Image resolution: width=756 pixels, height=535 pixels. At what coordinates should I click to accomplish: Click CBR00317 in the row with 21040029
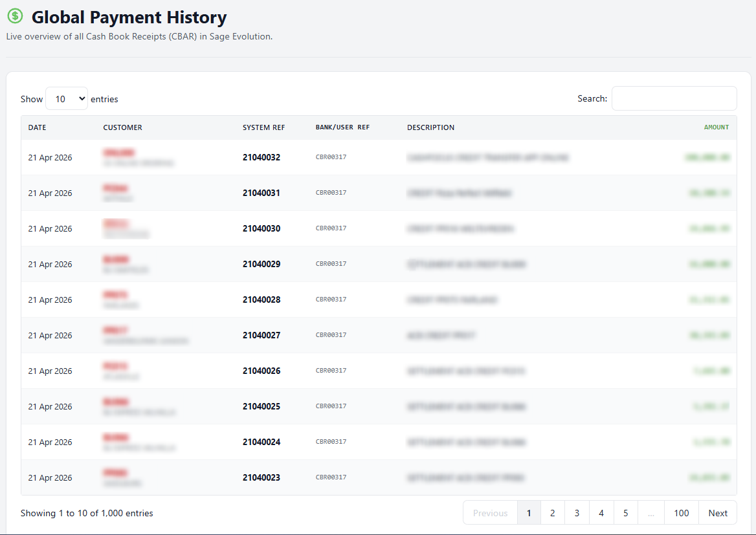click(331, 264)
